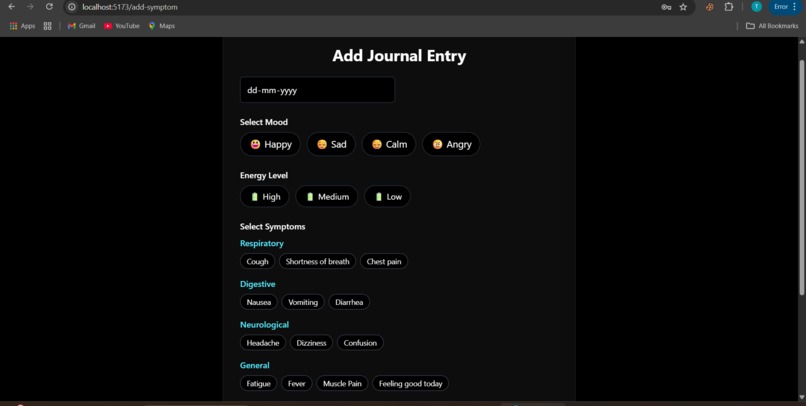This screenshot has height=406, width=806.
Task: Click the Add Journal Entry heading
Action: (399, 56)
